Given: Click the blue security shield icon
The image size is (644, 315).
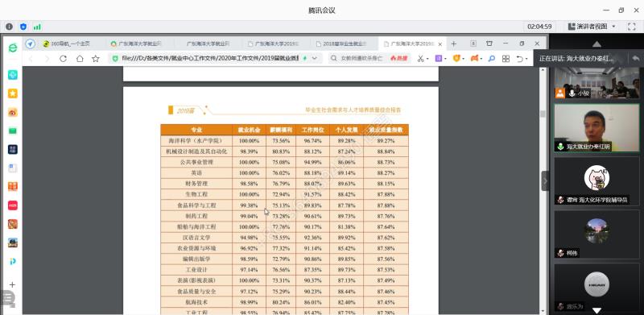Looking at the screenshot, I should [23, 27].
